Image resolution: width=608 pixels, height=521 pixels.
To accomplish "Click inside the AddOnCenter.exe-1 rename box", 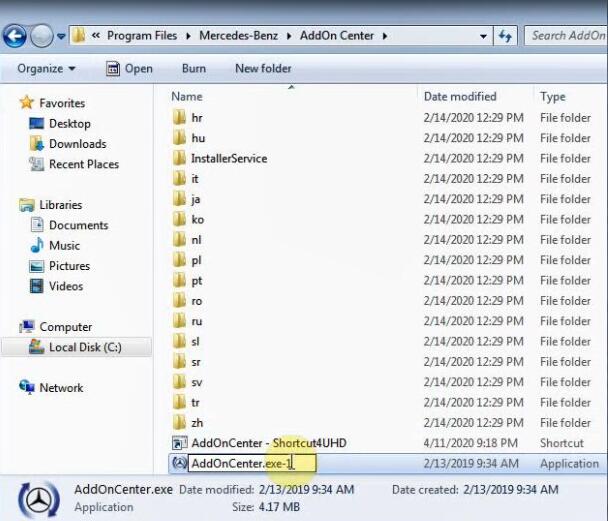I will pyautogui.click(x=252, y=463).
